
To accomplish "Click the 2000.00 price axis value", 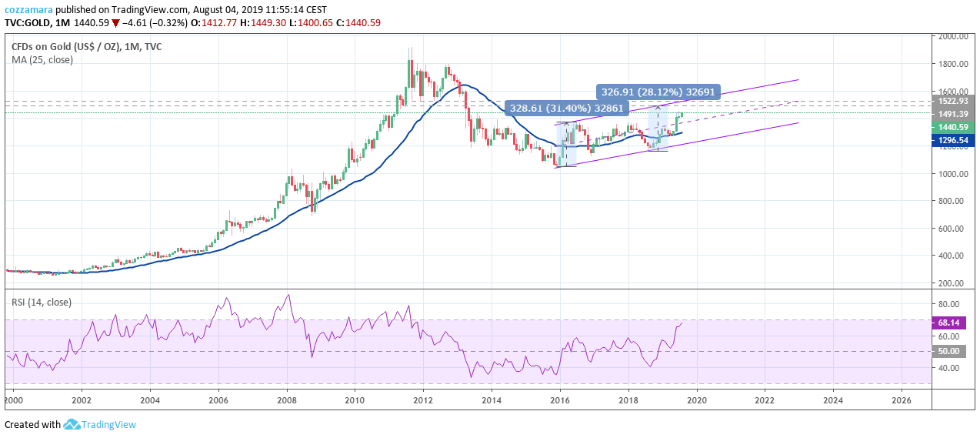I will [952, 36].
